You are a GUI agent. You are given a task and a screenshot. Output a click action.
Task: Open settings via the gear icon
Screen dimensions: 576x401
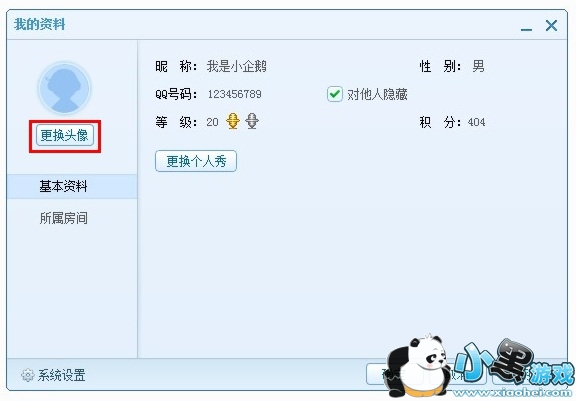pos(28,375)
